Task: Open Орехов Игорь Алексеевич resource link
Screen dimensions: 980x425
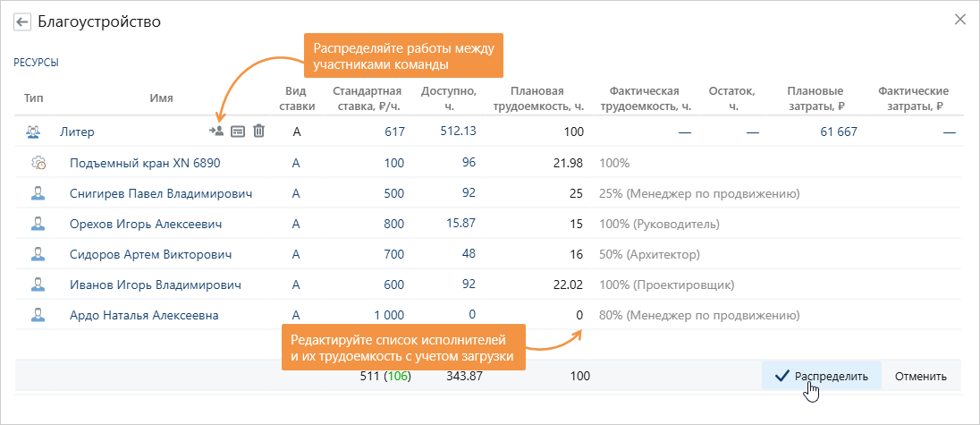Action: 146,224
